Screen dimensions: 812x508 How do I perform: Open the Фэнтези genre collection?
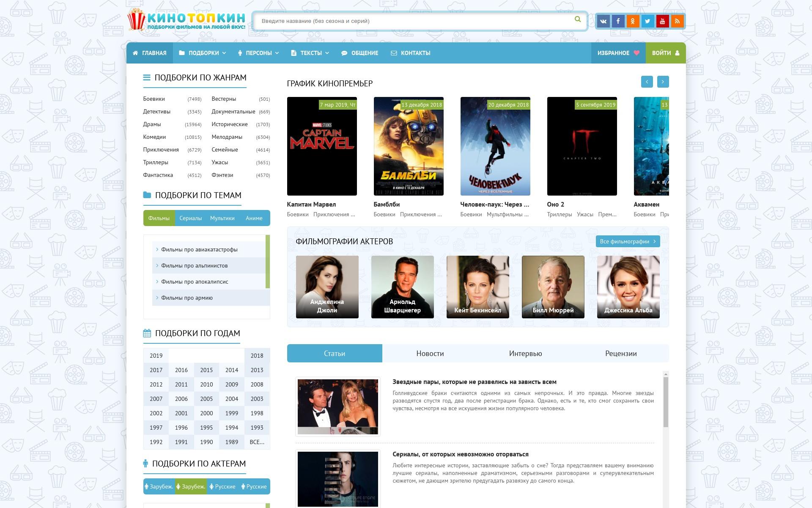pyautogui.click(x=222, y=175)
